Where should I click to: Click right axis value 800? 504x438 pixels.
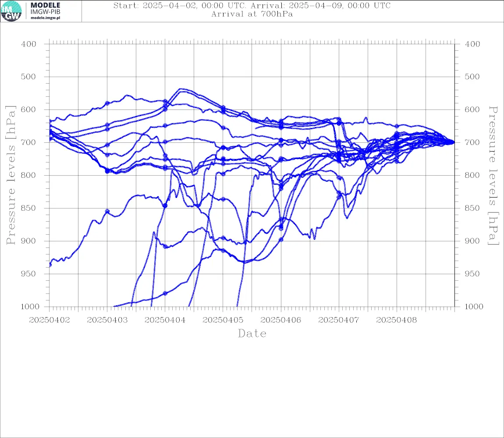point(472,175)
